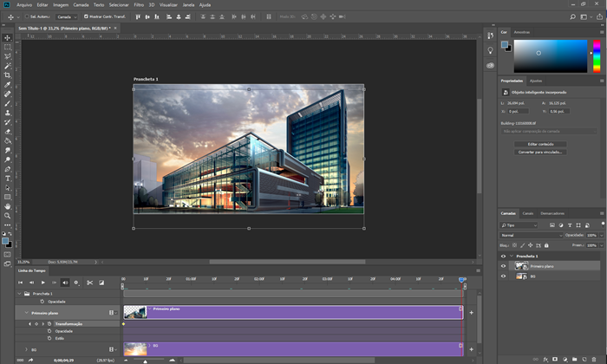
Task: Open the Filtro menu
Action: point(139,4)
